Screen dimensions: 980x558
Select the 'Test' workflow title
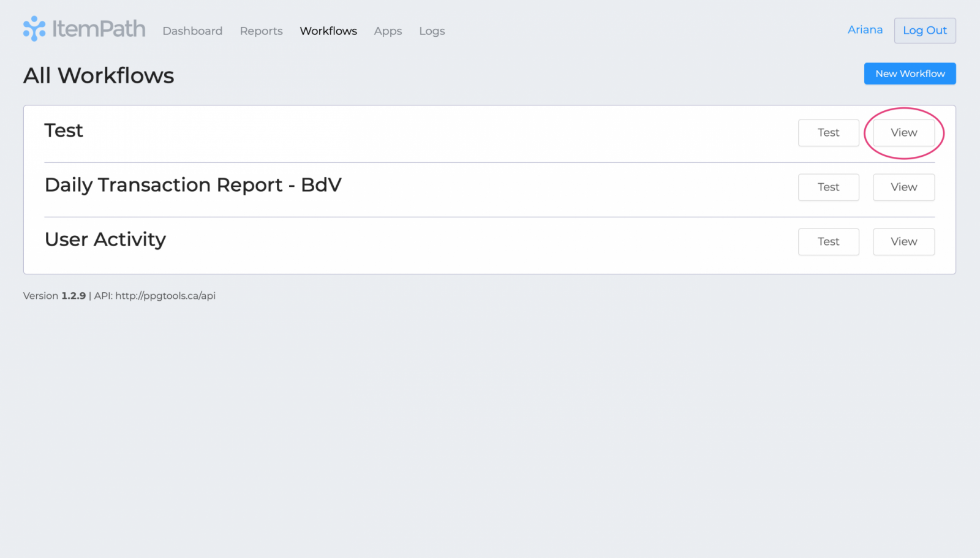click(x=64, y=130)
